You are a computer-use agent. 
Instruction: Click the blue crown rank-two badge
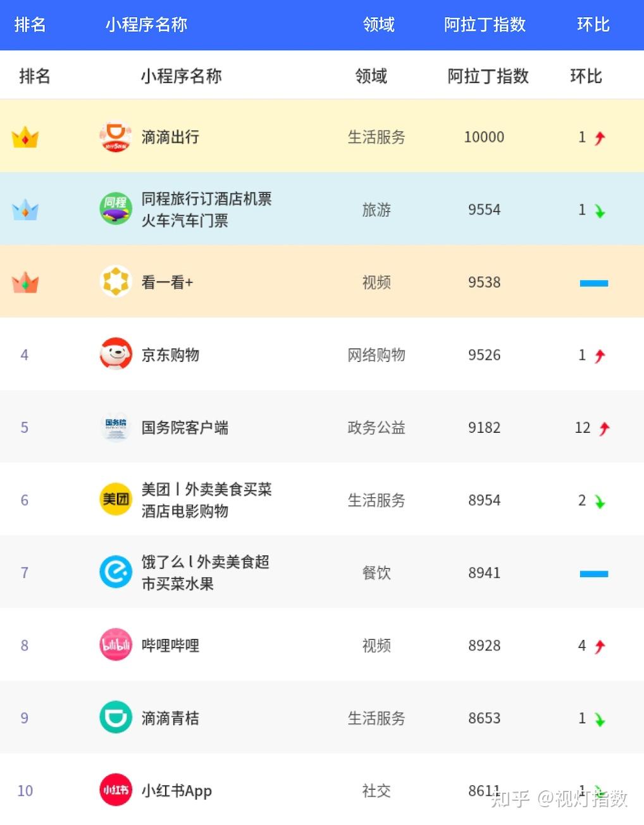click(25, 209)
